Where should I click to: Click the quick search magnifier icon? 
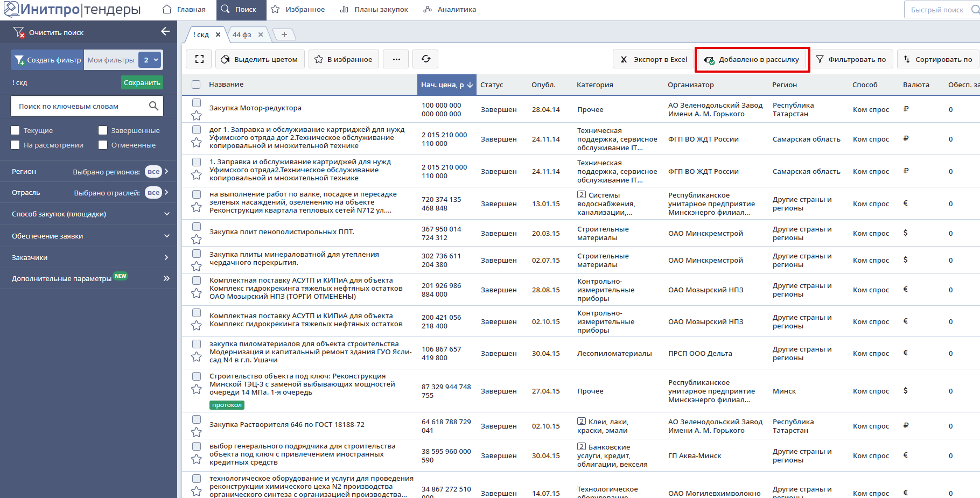(975, 10)
